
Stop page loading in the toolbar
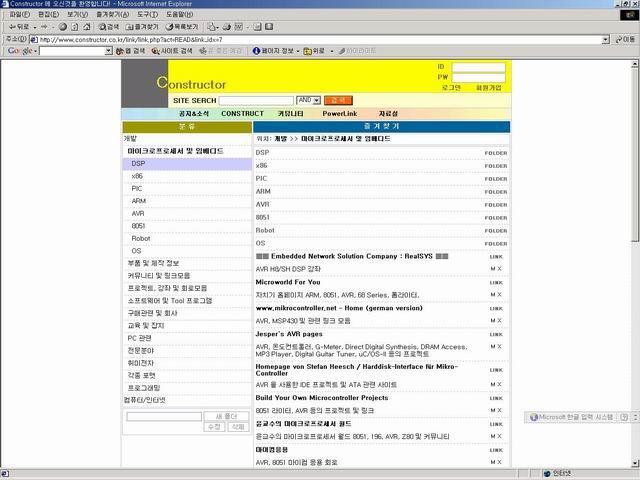62,27
